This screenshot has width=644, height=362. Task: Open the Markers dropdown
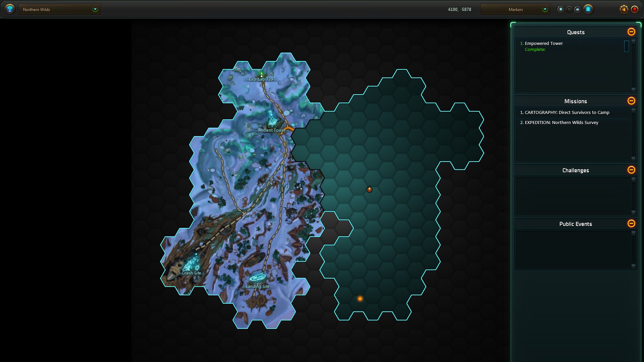click(x=515, y=9)
